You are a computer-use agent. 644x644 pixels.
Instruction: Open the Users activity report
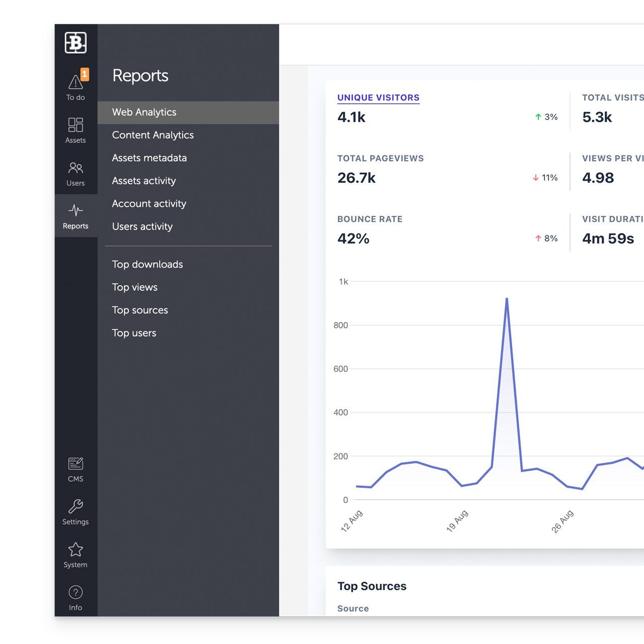pos(142,226)
